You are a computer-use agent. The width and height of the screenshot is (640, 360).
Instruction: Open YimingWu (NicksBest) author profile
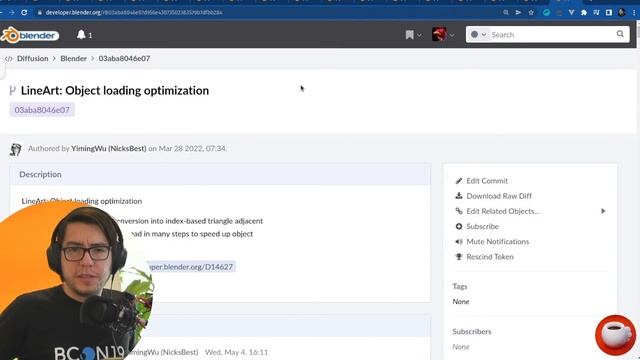pyautogui.click(x=109, y=149)
